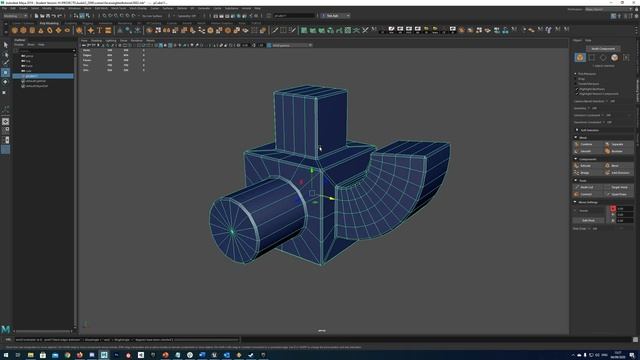This screenshot has width=640, height=360.
Task: Toggle Highlight Backfaces checkbox
Action: [577, 89]
